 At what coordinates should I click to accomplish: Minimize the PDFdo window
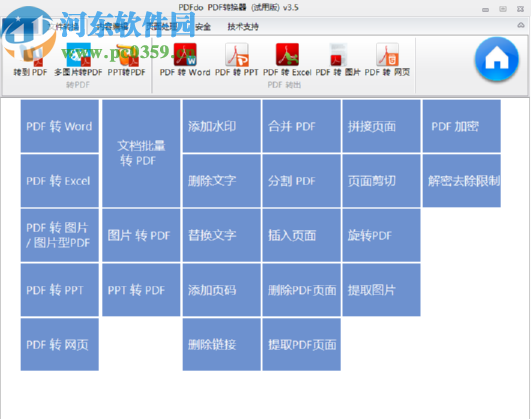(x=485, y=9)
